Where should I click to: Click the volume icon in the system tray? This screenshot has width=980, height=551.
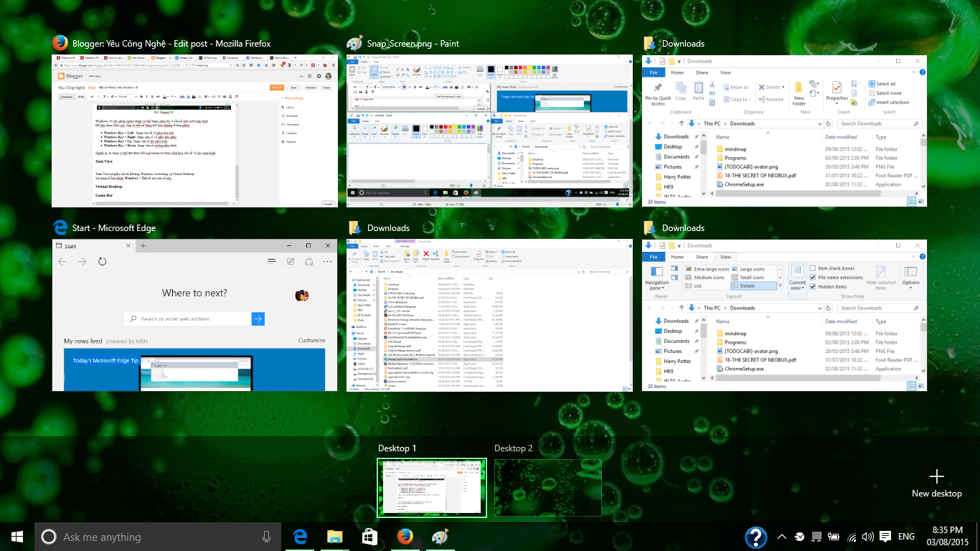[x=868, y=537]
